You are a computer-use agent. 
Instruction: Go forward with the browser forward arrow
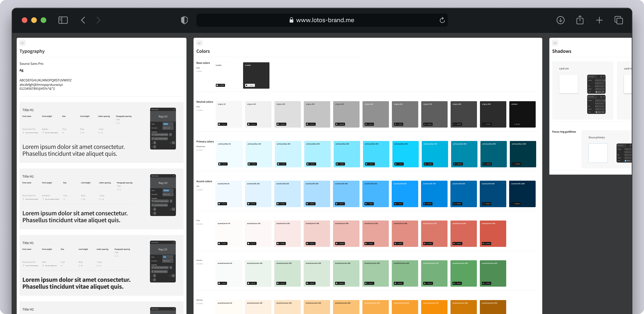tap(99, 20)
